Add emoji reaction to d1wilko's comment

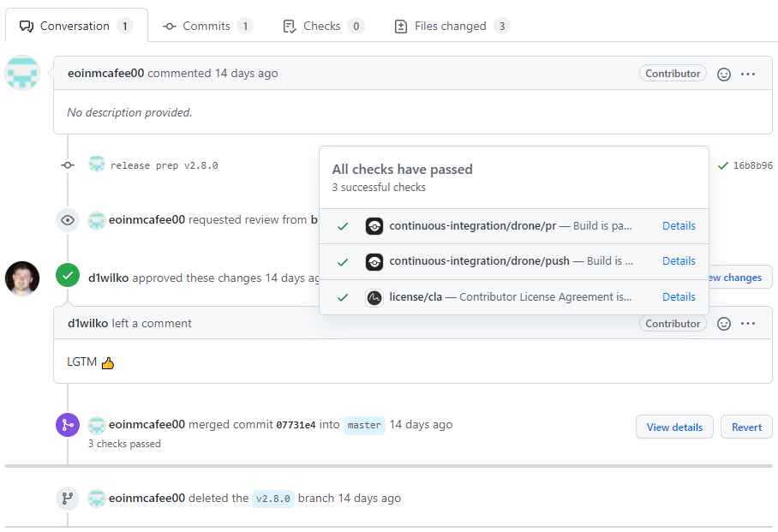(724, 324)
